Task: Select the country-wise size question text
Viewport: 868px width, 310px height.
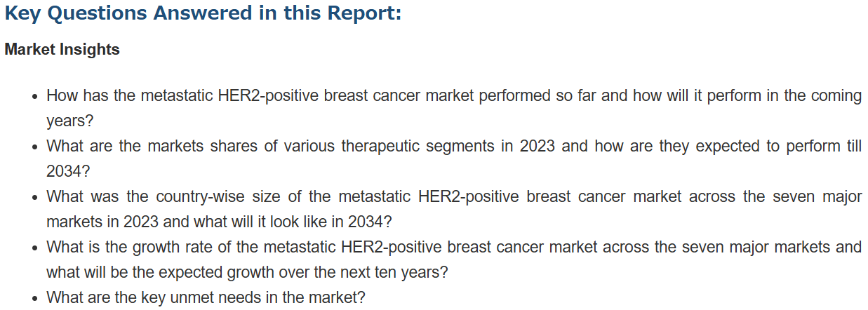Action: [454, 209]
